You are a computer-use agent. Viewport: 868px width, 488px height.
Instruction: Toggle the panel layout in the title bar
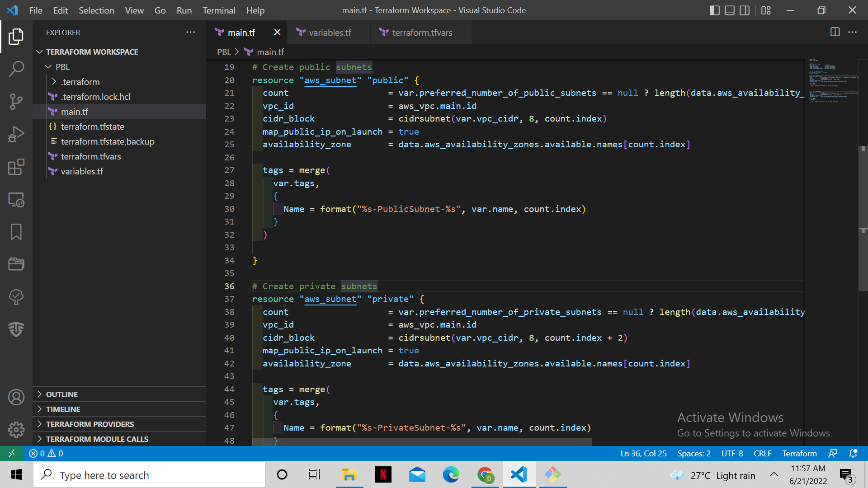[x=729, y=10]
